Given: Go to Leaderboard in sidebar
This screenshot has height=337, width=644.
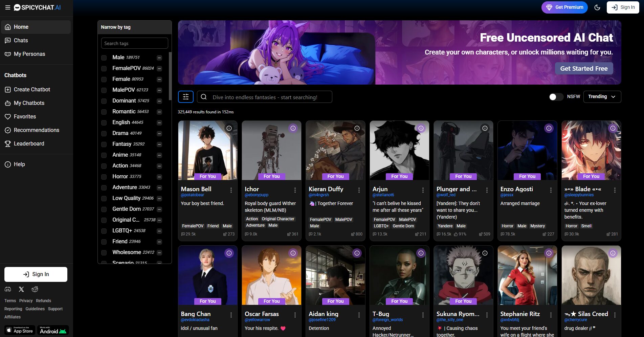Looking at the screenshot, I should click(29, 144).
